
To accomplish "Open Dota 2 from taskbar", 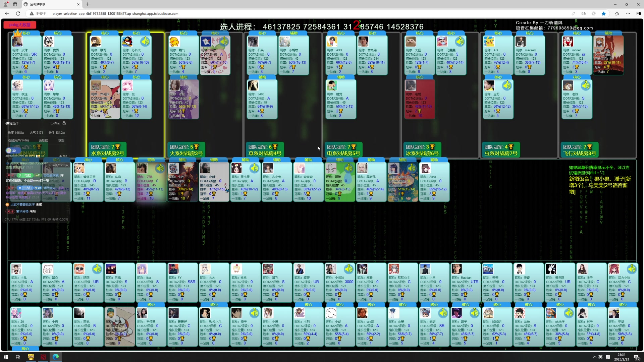I will [43, 357].
